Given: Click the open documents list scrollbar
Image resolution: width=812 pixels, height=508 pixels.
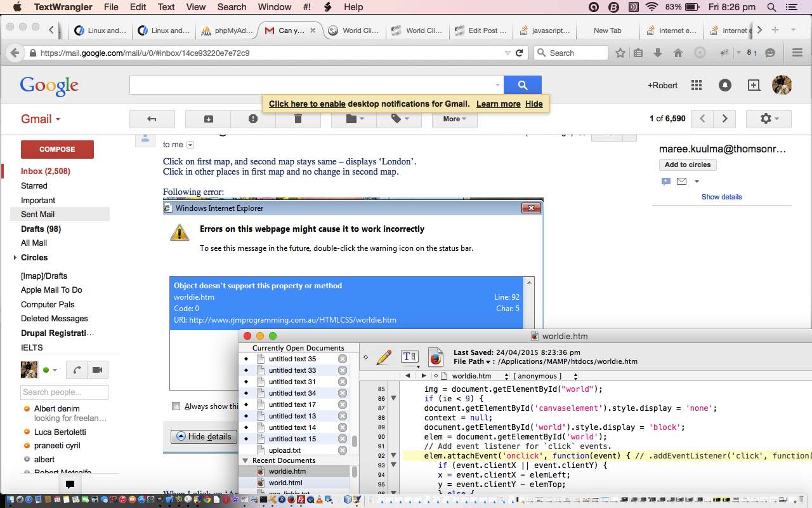Looking at the screenshot, I should [355, 441].
